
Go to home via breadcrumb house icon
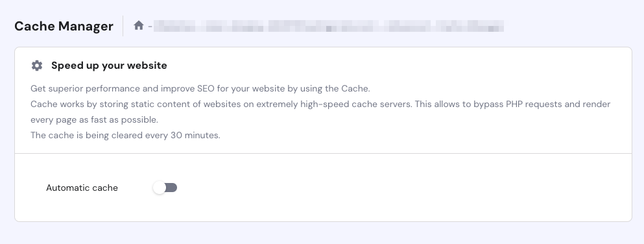coord(138,25)
